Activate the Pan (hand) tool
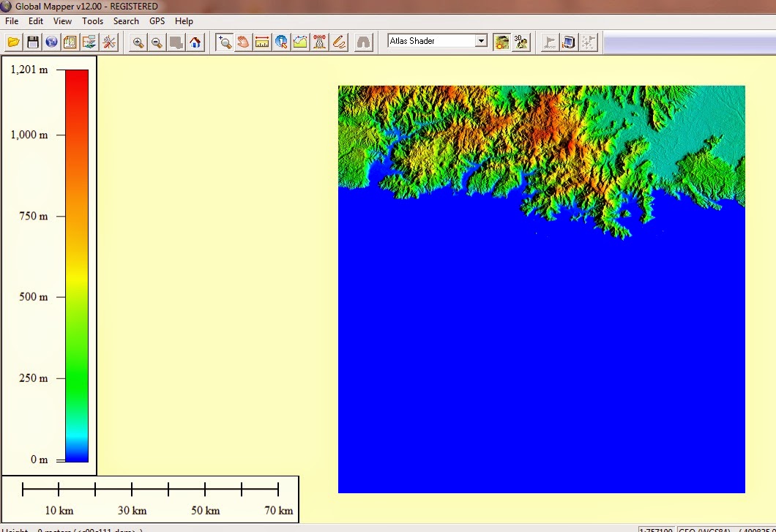This screenshot has height=532, width=776. tap(244, 42)
